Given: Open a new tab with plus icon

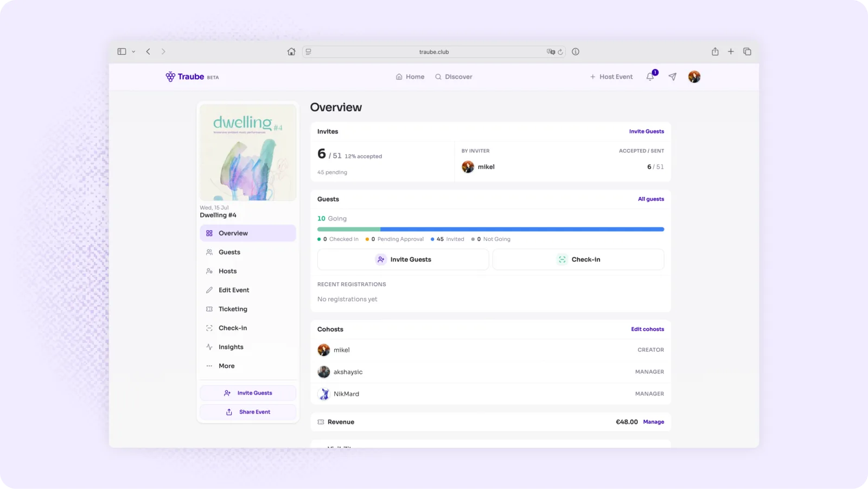Looking at the screenshot, I should point(731,52).
